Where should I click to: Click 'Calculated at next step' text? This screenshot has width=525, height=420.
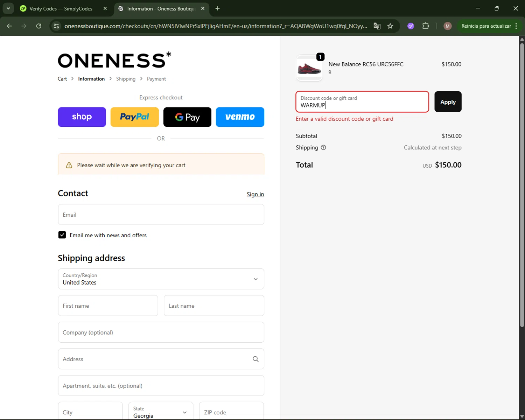tap(433, 148)
